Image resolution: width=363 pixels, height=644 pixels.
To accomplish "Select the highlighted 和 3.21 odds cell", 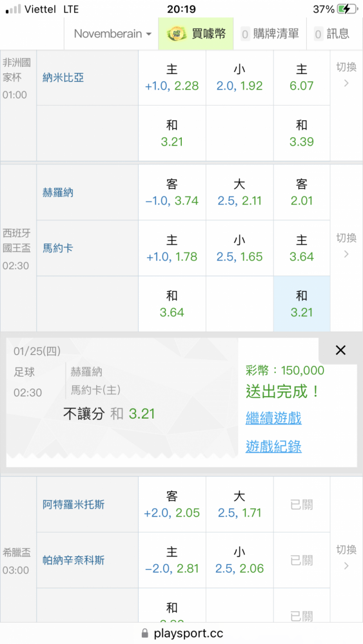I will tap(302, 304).
